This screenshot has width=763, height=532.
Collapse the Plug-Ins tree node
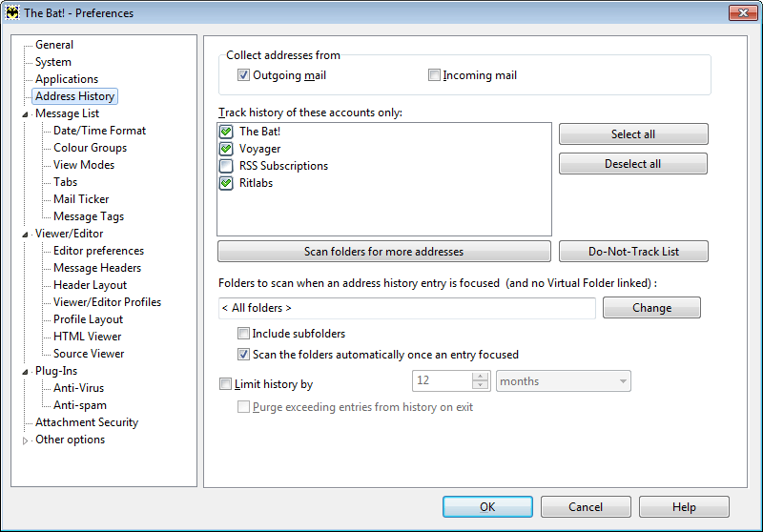tap(25, 372)
